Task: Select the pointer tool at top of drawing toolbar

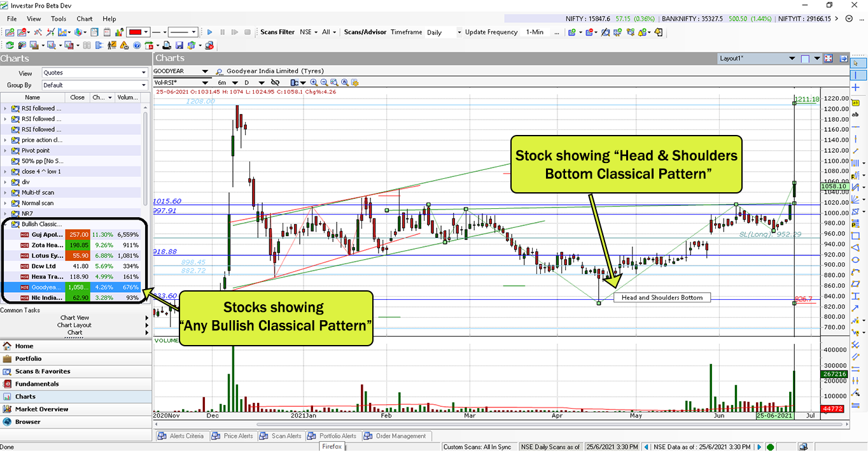Action: point(856,63)
